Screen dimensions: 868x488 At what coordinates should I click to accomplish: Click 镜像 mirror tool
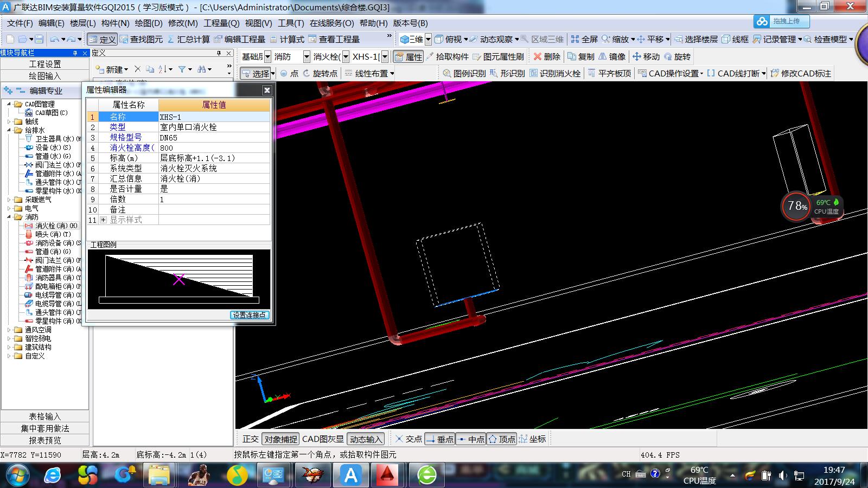pos(612,56)
